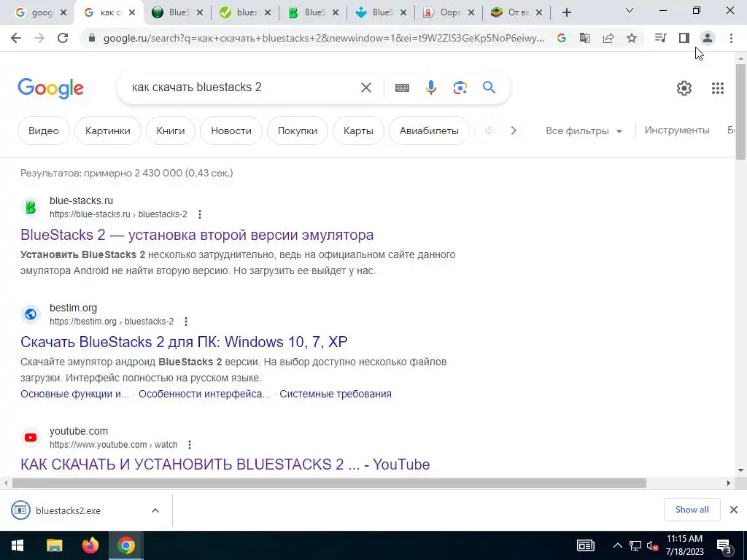Viewport: 747px width, 560px height.
Task: Click Show all downloads
Action: click(x=692, y=510)
